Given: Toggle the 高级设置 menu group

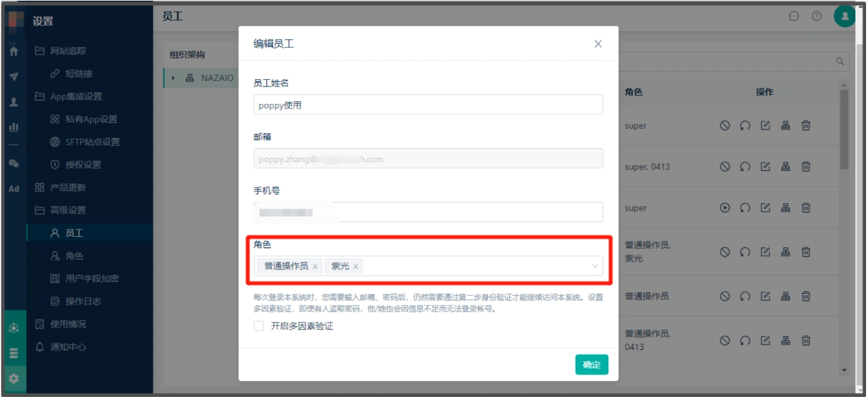Looking at the screenshot, I should (68, 211).
